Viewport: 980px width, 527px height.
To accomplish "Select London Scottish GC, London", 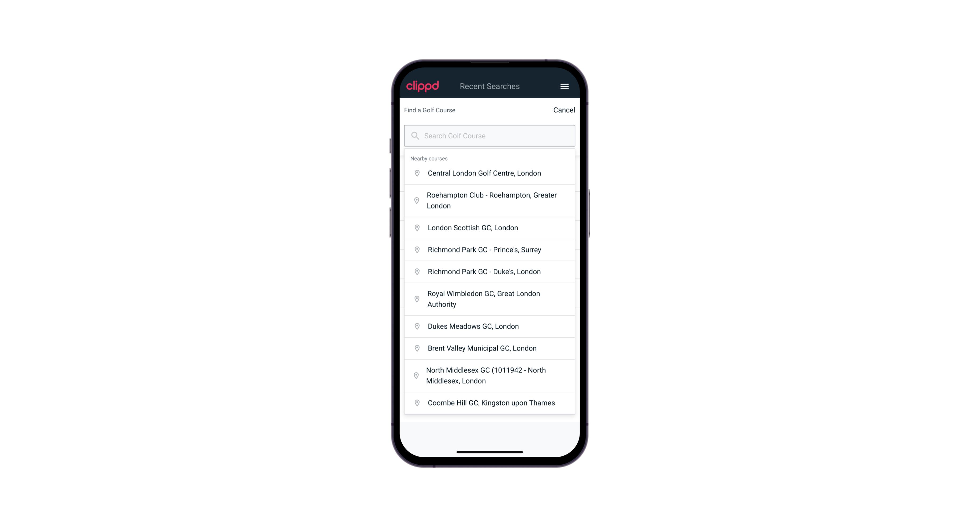I will 489,228.
